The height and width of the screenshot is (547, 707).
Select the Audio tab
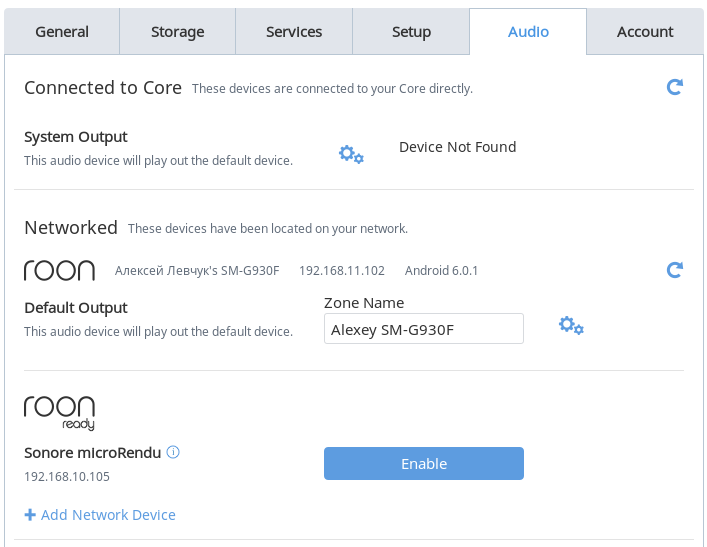coord(528,32)
